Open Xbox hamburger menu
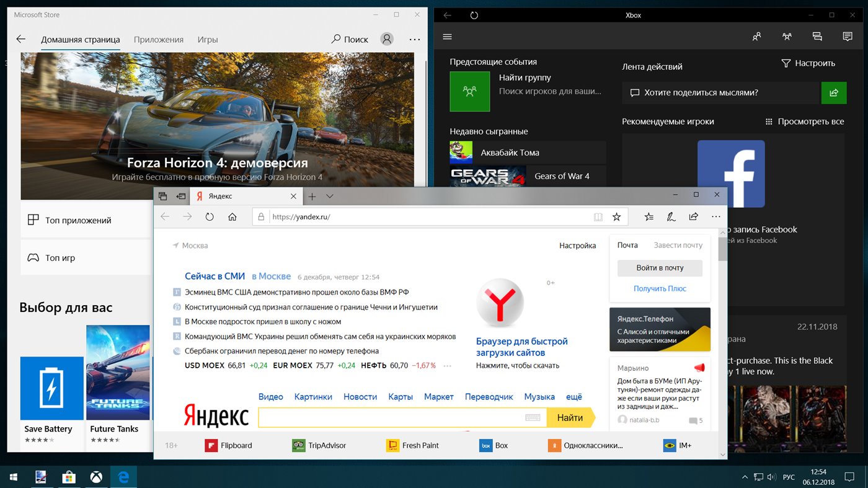 [x=447, y=37]
